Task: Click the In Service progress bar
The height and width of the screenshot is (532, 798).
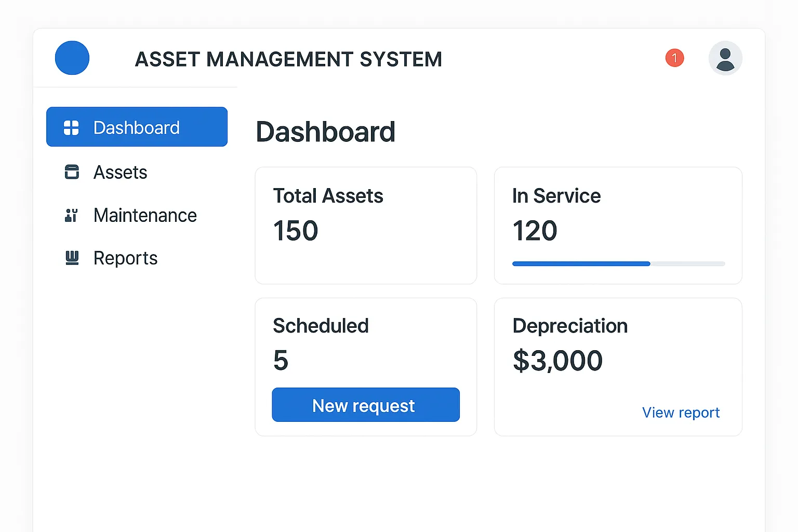Action: [x=618, y=264]
